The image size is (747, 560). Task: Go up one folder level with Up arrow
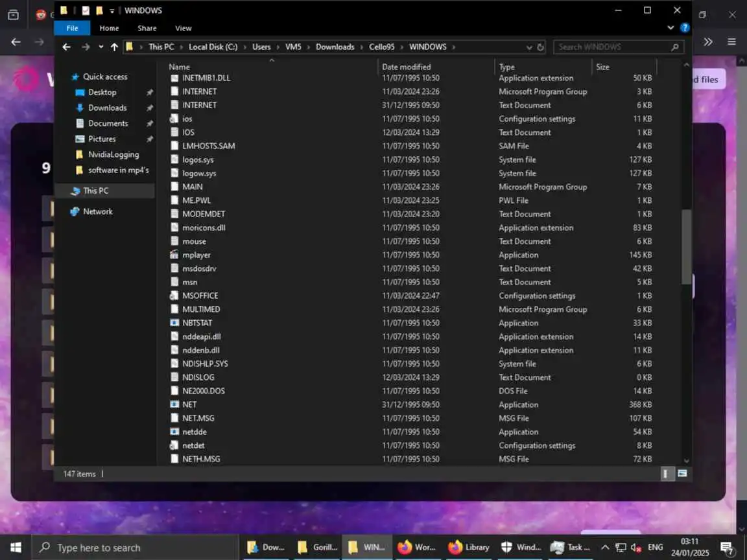point(114,47)
